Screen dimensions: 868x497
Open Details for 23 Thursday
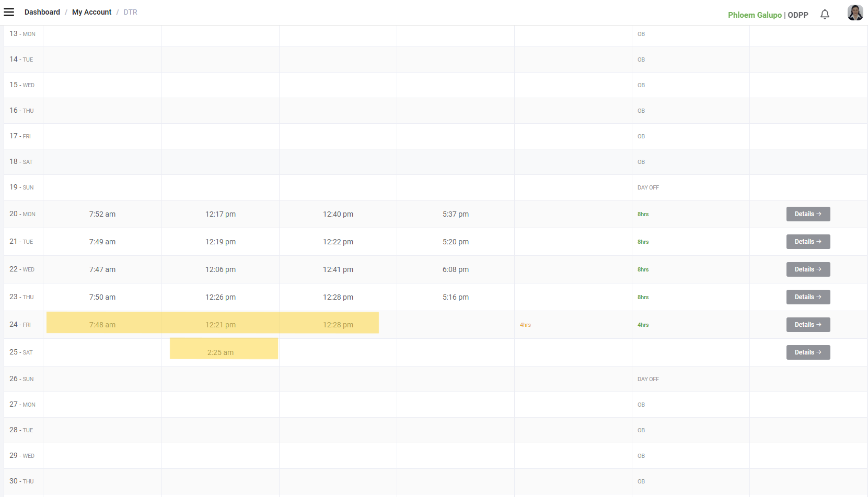(808, 297)
